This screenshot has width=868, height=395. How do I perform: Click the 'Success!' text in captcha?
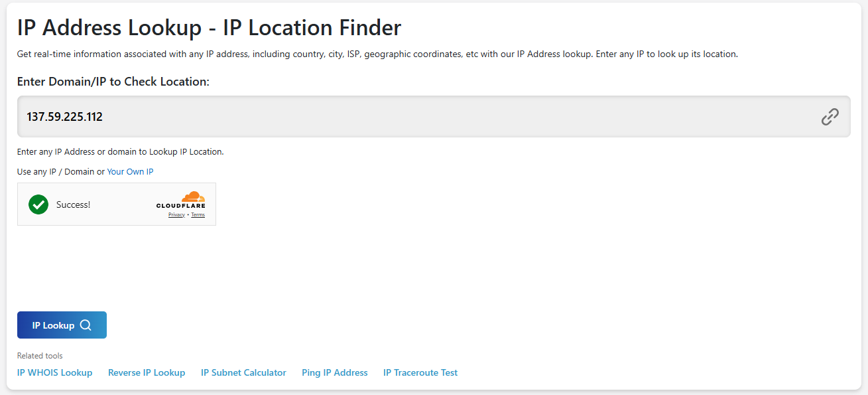tap(73, 204)
